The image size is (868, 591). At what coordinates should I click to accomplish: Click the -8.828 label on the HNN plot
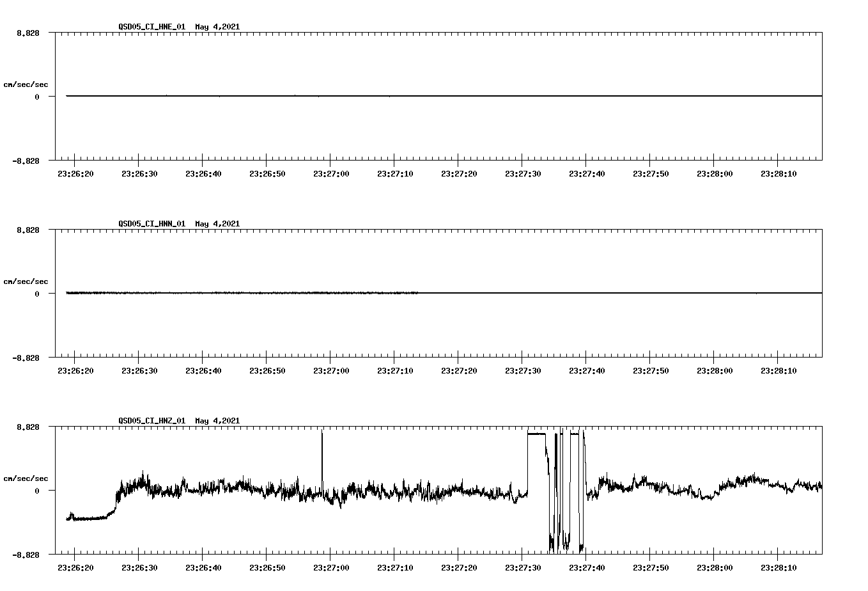tap(26, 357)
